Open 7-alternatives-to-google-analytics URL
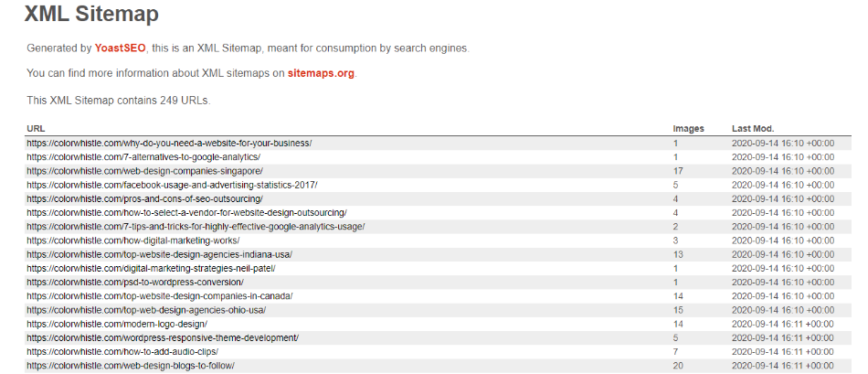868x374 pixels. pos(143,156)
